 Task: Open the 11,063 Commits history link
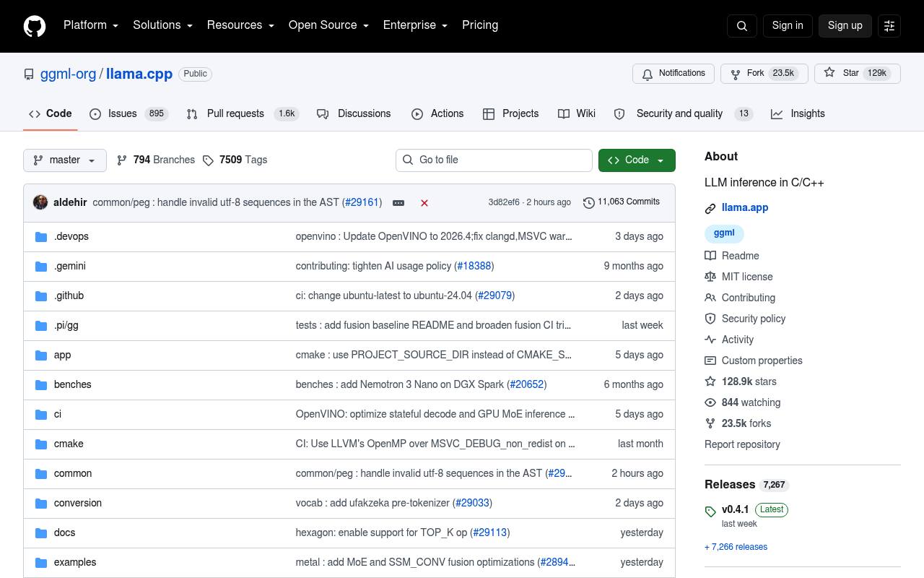(x=622, y=202)
